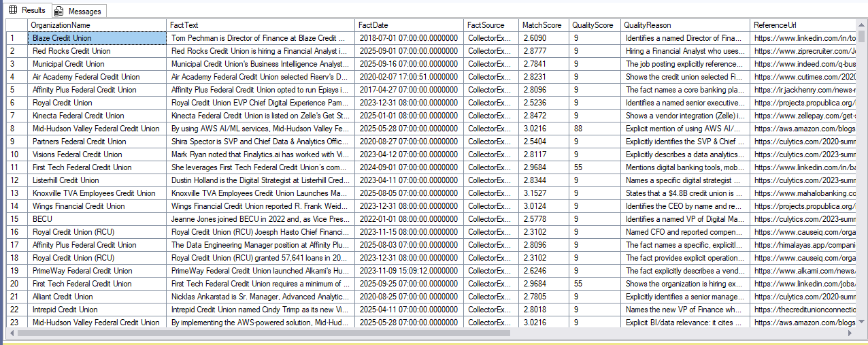Click Kinecta Federal Credit Union cell
868x345 pixels.
pos(97,116)
